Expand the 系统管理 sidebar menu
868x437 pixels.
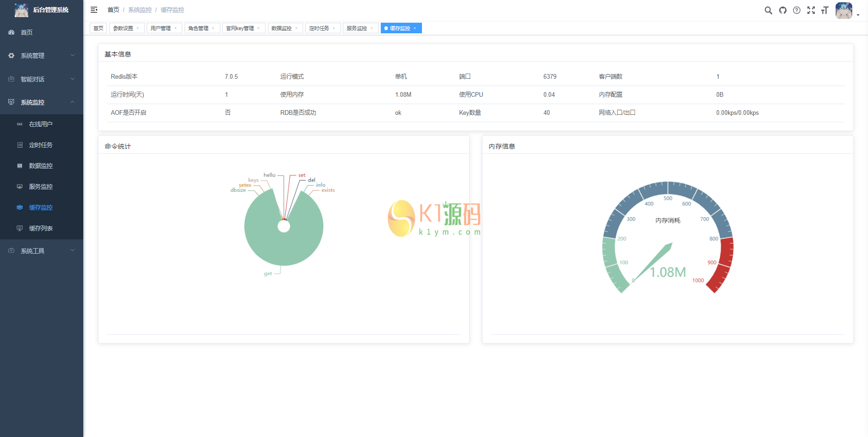pos(42,56)
